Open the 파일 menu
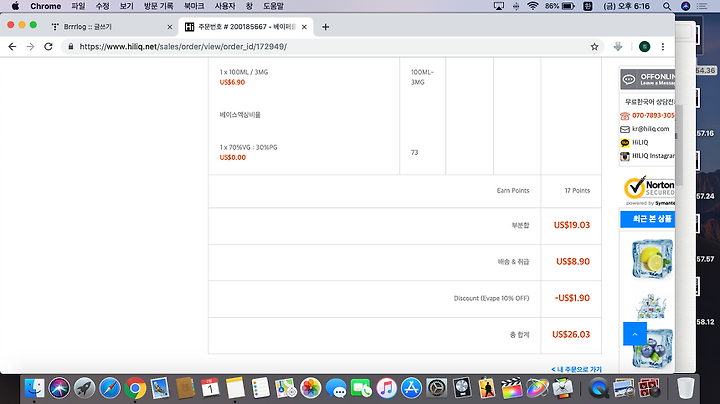Viewport: 720px width, 404px height. (79, 6)
